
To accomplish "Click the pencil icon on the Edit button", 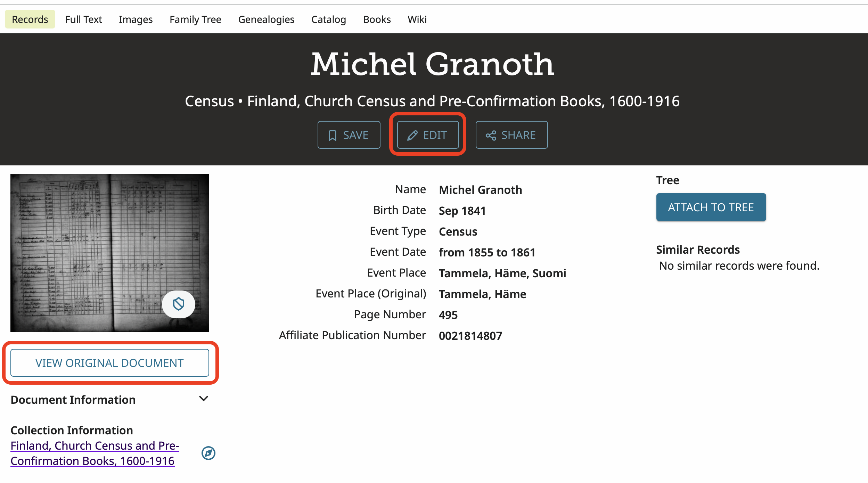I will click(412, 135).
